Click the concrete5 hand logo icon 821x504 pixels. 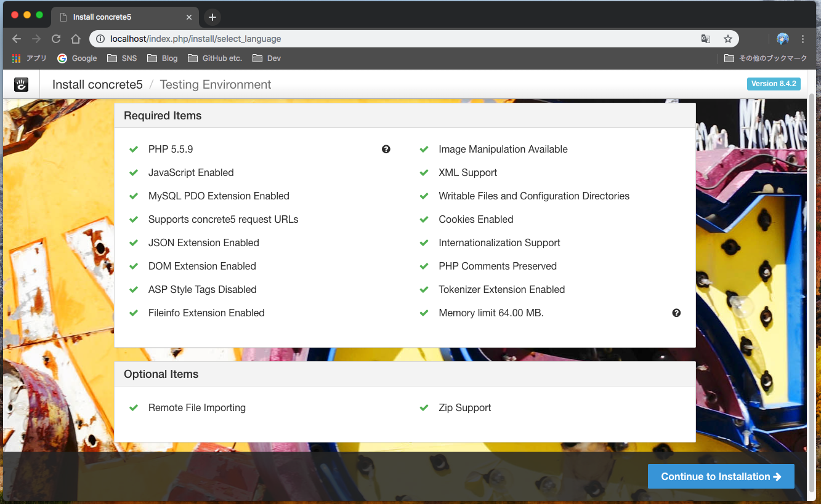[x=22, y=84]
